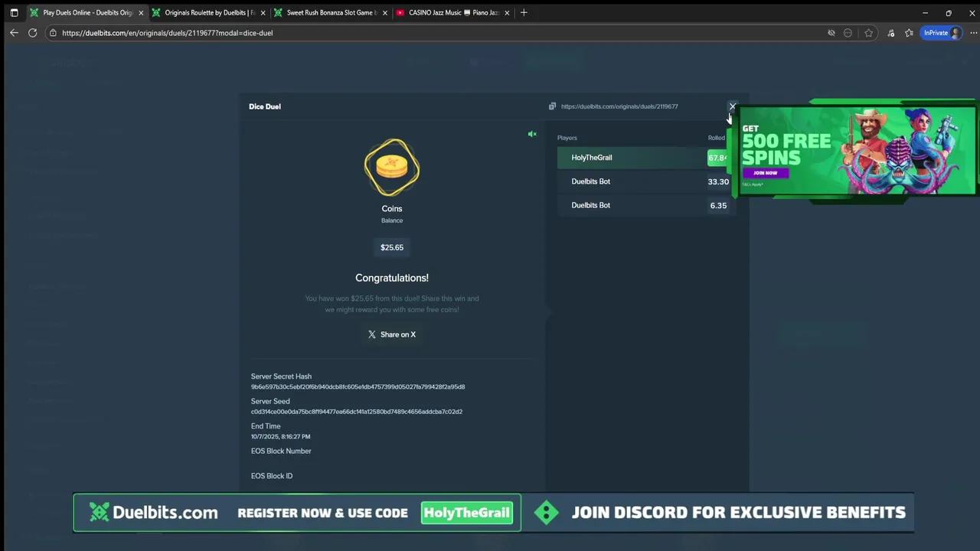Toggle the green sound mute icon
Image resolution: width=980 pixels, height=551 pixels.
(532, 135)
